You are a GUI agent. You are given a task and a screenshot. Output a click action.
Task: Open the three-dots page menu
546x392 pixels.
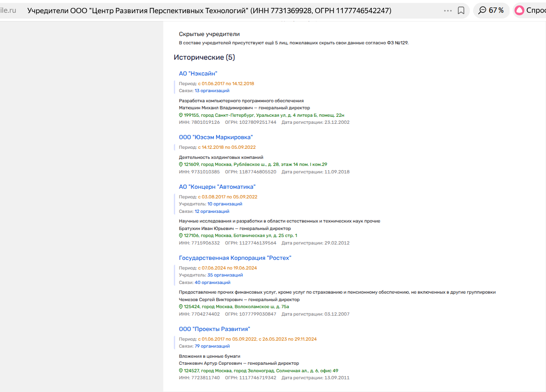pos(448,11)
